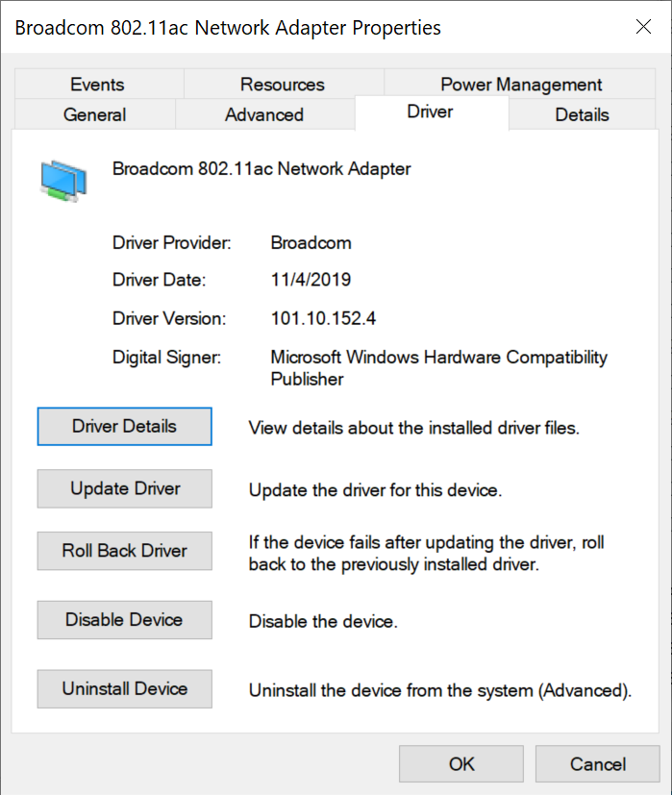Image resolution: width=672 pixels, height=795 pixels.
Task: Click the driver date value 11/4/2019
Action: tap(311, 280)
